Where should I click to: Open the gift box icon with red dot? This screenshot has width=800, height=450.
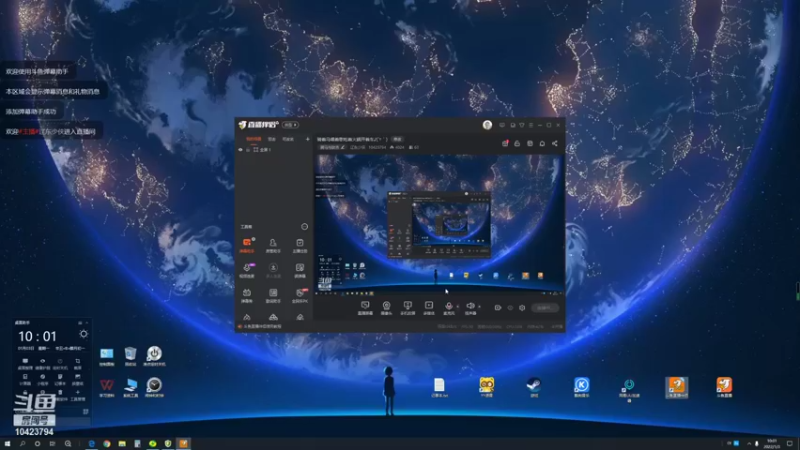[x=505, y=143]
